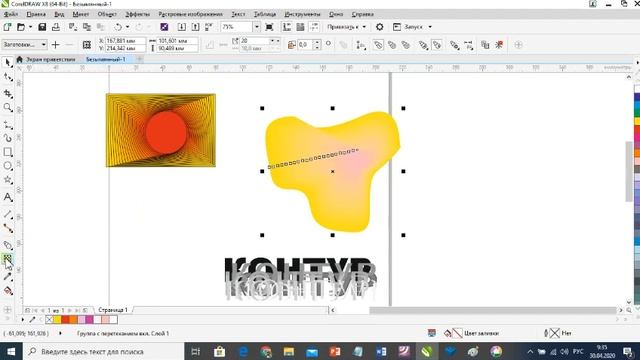Image resolution: width=640 pixels, height=360 pixels.
Task: Click the purple Corel search content icon
Action: tap(164, 27)
